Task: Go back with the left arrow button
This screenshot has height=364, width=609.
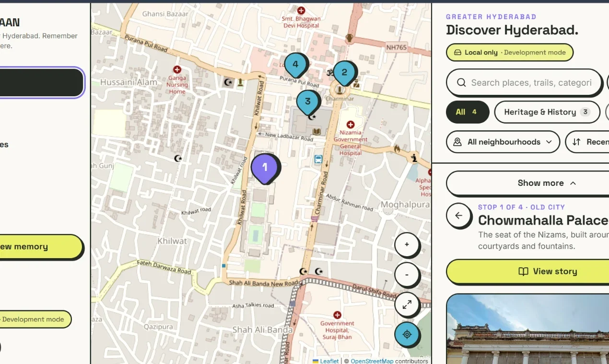Action: click(458, 216)
